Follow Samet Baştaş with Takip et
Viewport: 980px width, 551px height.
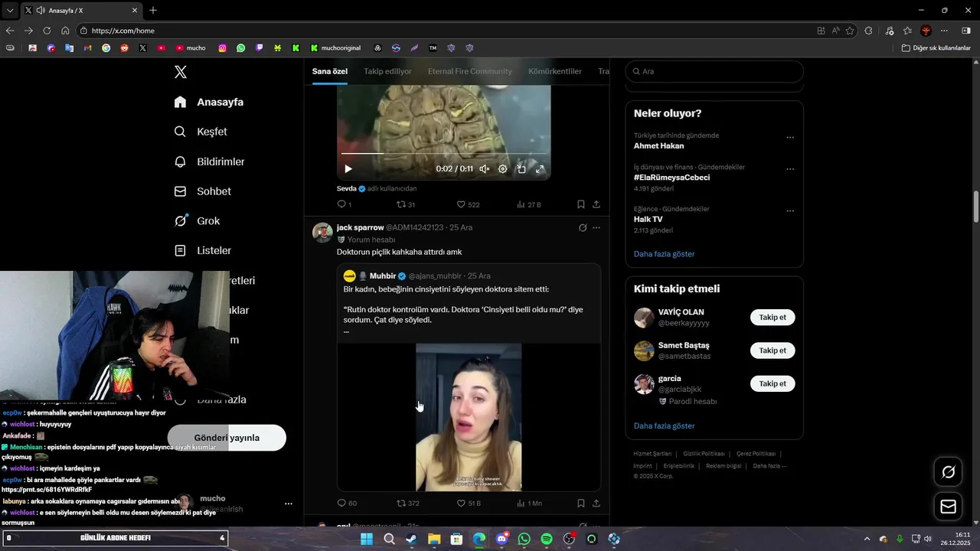pyautogui.click(x=773, y=350)
